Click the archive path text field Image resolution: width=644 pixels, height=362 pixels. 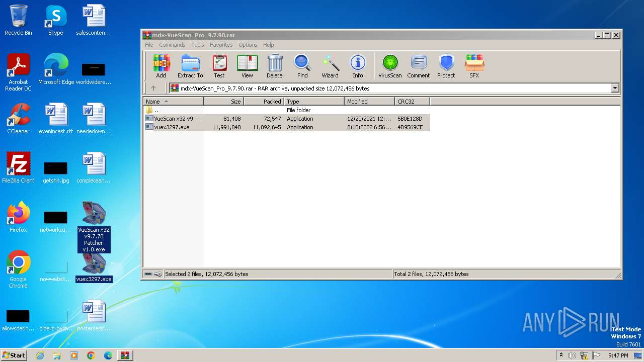[x=390, y=88]
